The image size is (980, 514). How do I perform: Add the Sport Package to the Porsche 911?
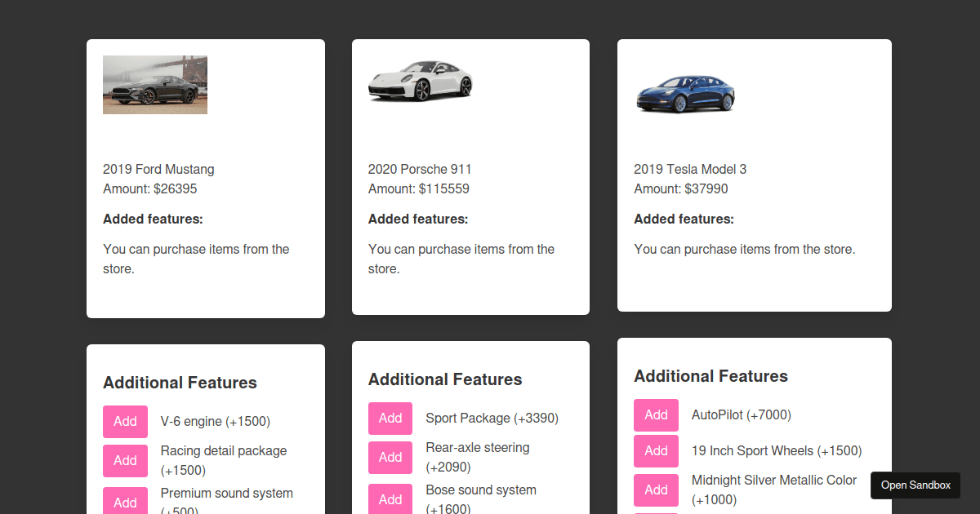(390, 418)
